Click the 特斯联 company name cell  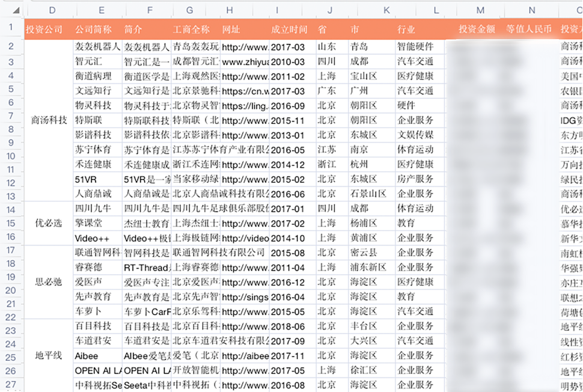click(98, 120)
